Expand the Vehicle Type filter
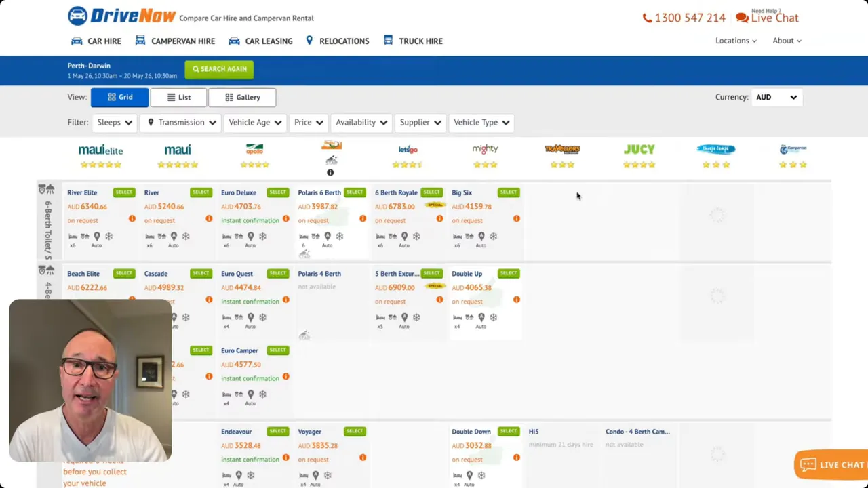This screenshot has height=488, width=868. [481, 122]
